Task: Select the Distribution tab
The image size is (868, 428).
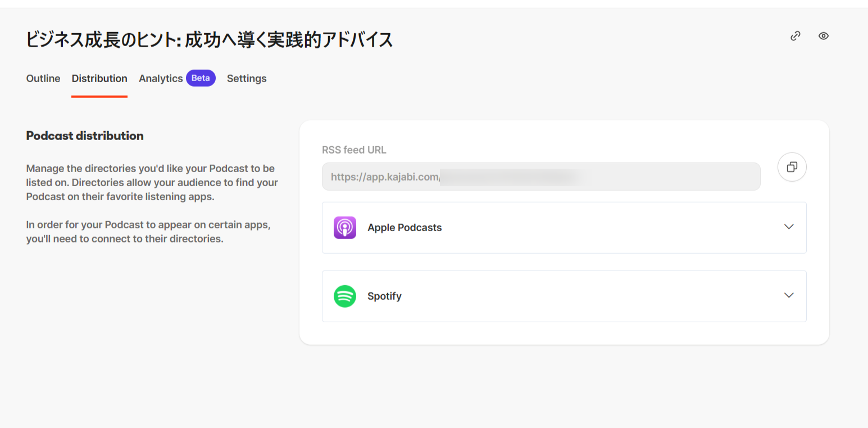Action: pos(99,79)
